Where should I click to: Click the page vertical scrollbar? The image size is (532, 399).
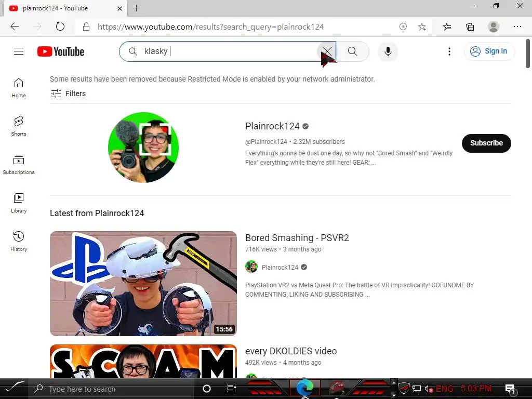(528, 54)
